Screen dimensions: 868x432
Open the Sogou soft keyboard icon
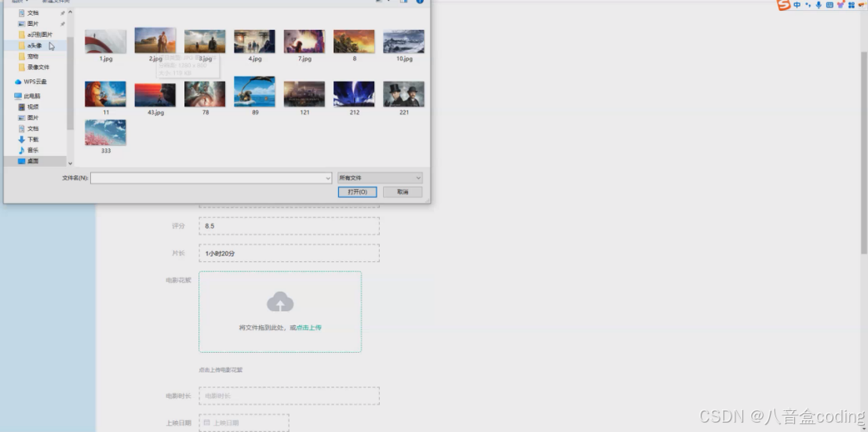click(x=830, y=5)
